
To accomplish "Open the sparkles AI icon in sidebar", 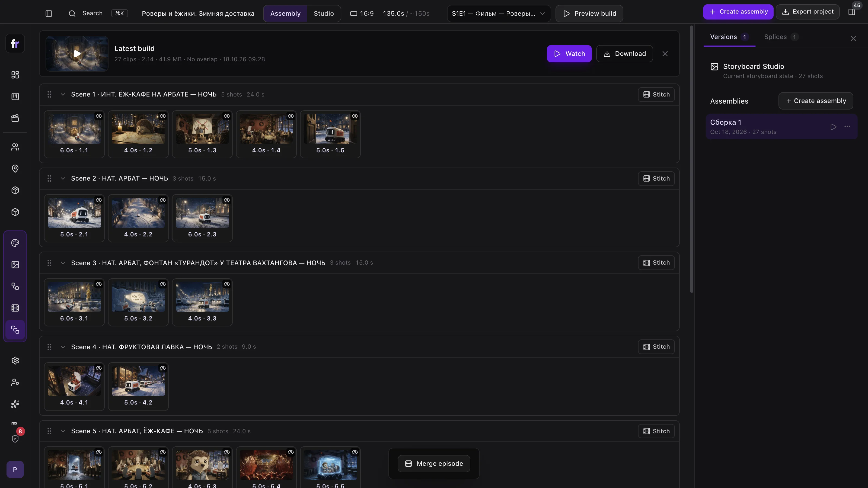I will [15, 404].
